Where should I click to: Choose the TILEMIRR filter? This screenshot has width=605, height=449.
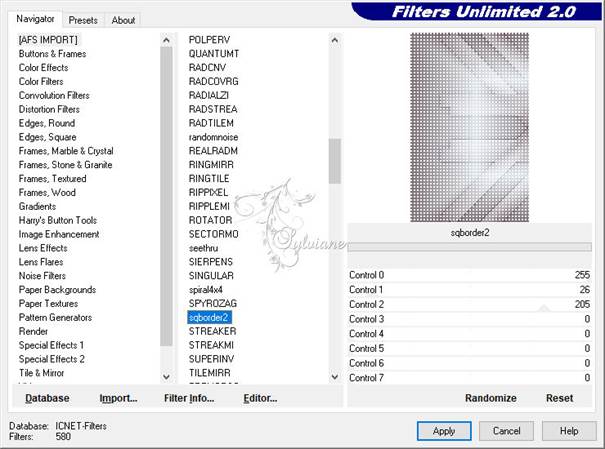(x=210, y=373)
